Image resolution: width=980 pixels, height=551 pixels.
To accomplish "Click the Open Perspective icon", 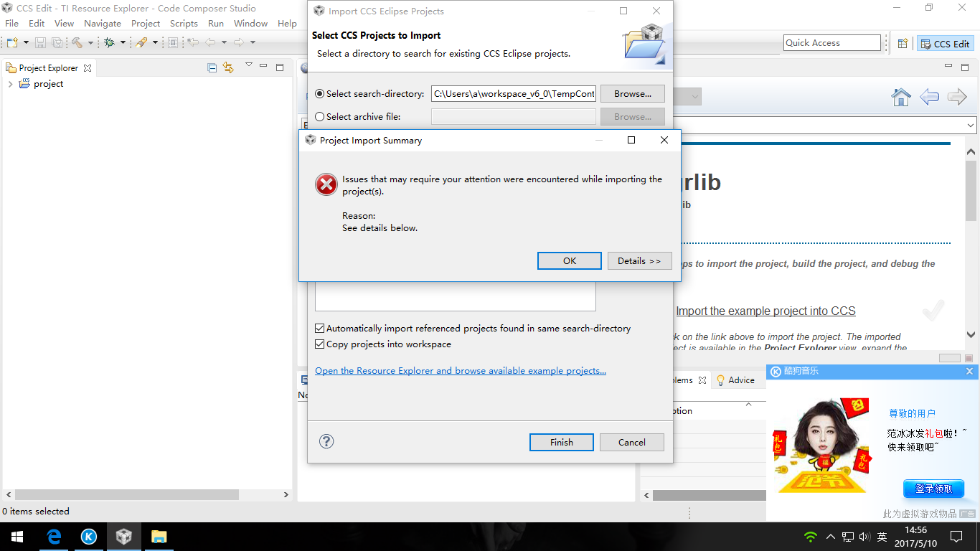I will 903,44.
